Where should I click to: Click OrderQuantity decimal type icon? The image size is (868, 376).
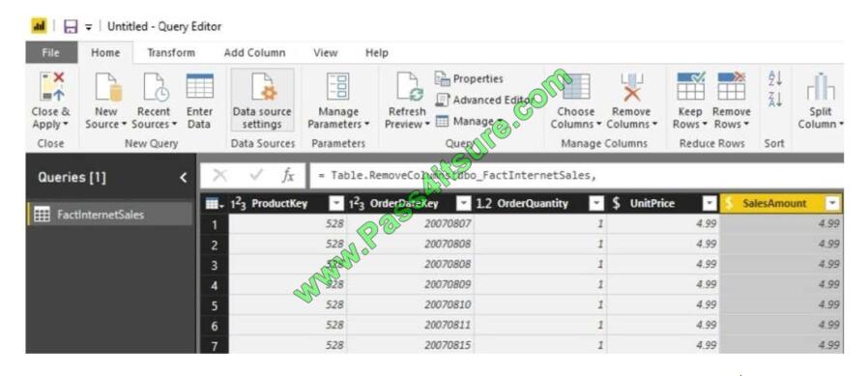(484, 204)
